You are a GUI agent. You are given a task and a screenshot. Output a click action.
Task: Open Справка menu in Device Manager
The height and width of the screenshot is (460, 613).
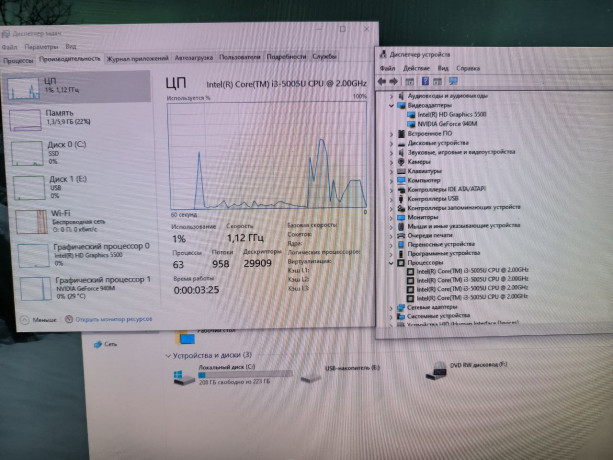[468, 68]
